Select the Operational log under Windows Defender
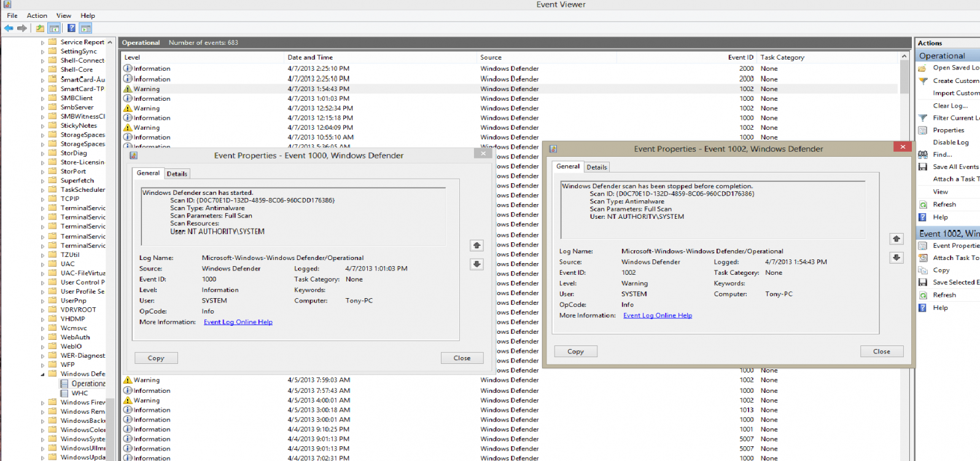Viewport: 980px width, 461px height. [x=82, y=384]
